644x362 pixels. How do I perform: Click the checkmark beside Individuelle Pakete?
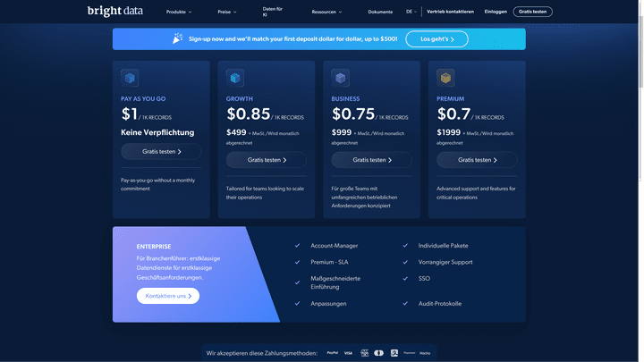(x=405, y=246)
